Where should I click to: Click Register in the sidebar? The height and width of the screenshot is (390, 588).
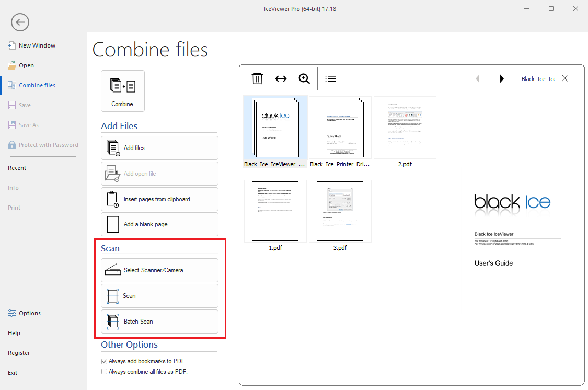(x=19, y=353)
